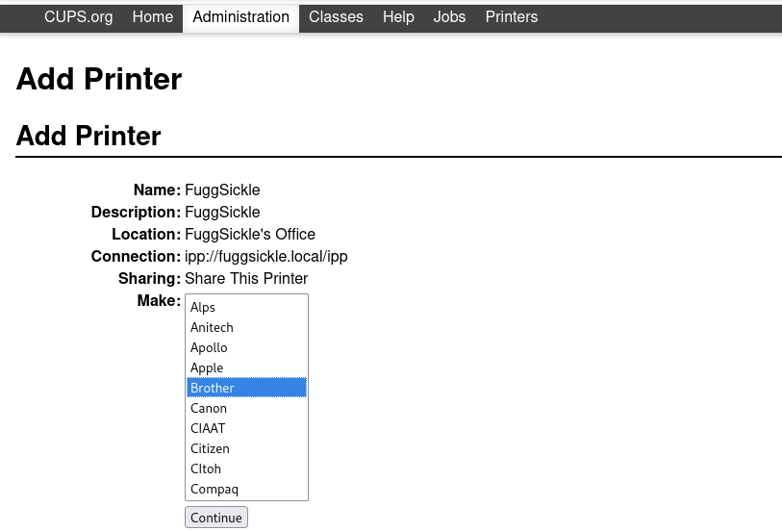The height and width of the screenshot is (532, 782).
Task: Switch to the Classes tab
Action: [336, 17]
